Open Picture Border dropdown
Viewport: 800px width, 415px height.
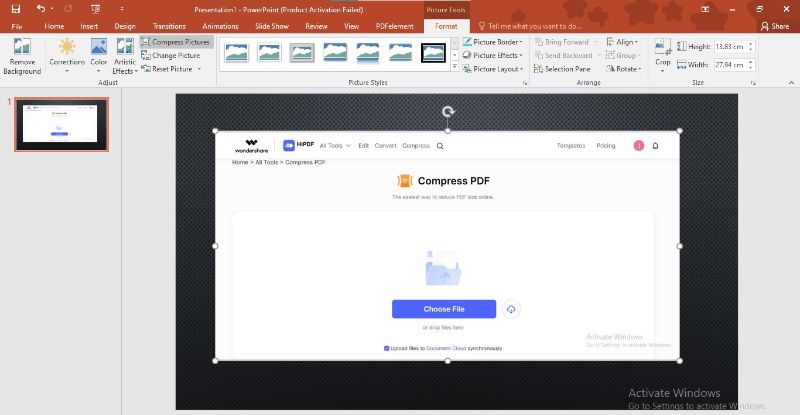click(493, 42)
